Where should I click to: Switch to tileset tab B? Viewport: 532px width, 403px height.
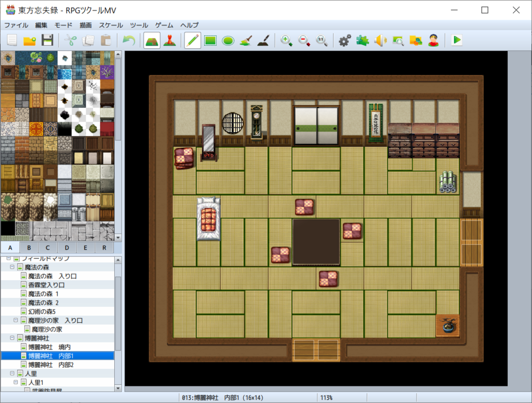click(x=29, y=248)
